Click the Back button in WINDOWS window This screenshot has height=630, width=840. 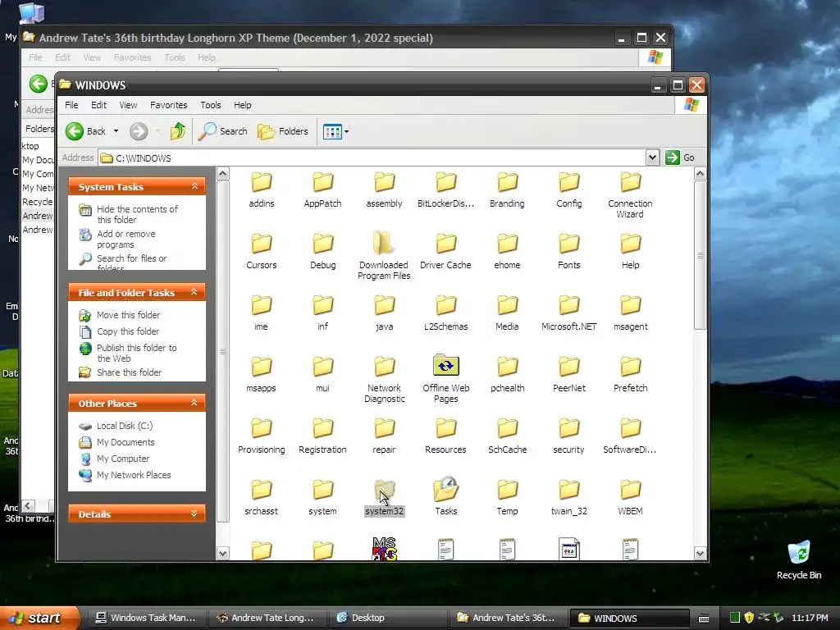pyautogui.click(x=85, y=131)
